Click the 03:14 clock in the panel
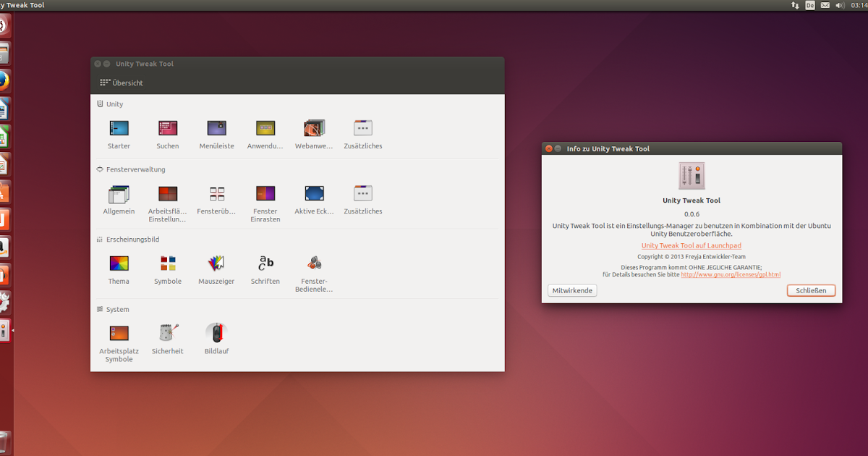The width and height of the screenshot is (868, 456). [x=859, y=5]
